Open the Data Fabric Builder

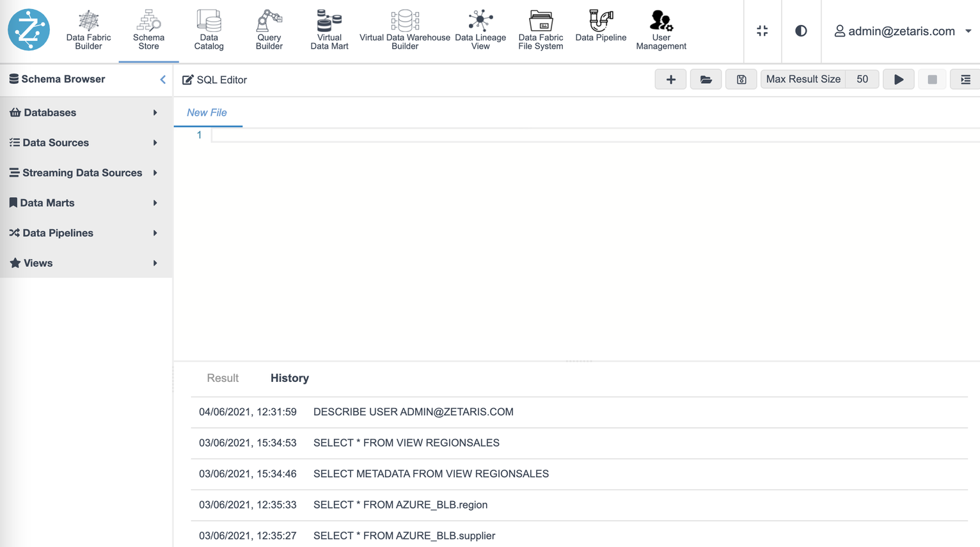coord(88,30)
